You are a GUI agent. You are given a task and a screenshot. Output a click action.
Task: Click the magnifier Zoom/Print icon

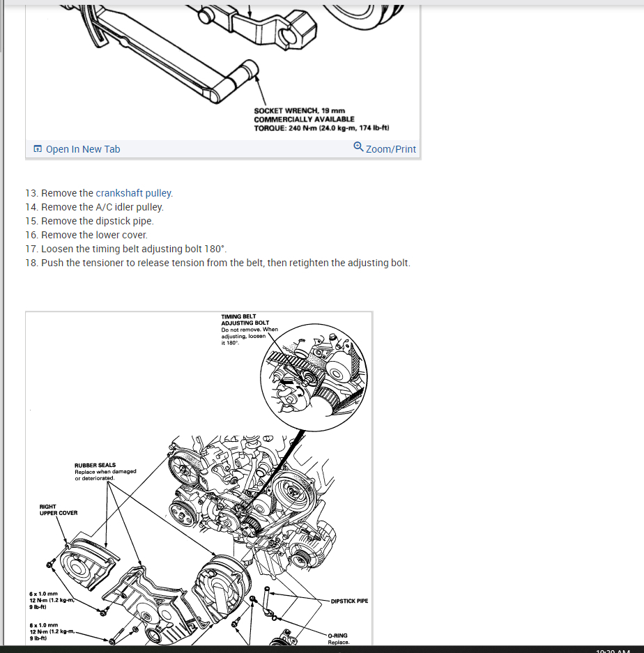(x=358, y=146)
